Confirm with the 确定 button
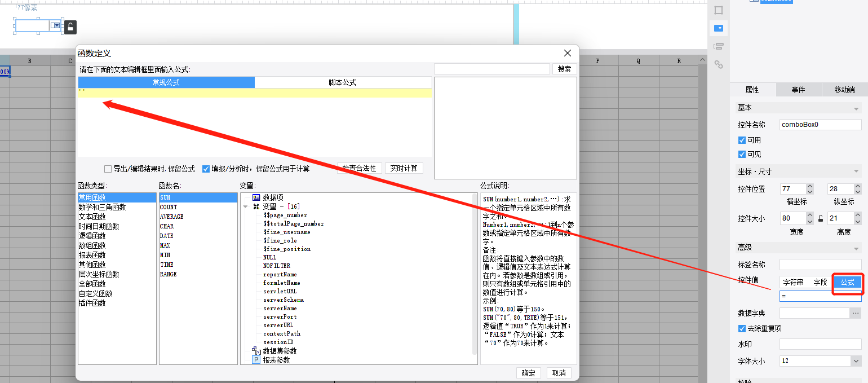 [529, 373]
